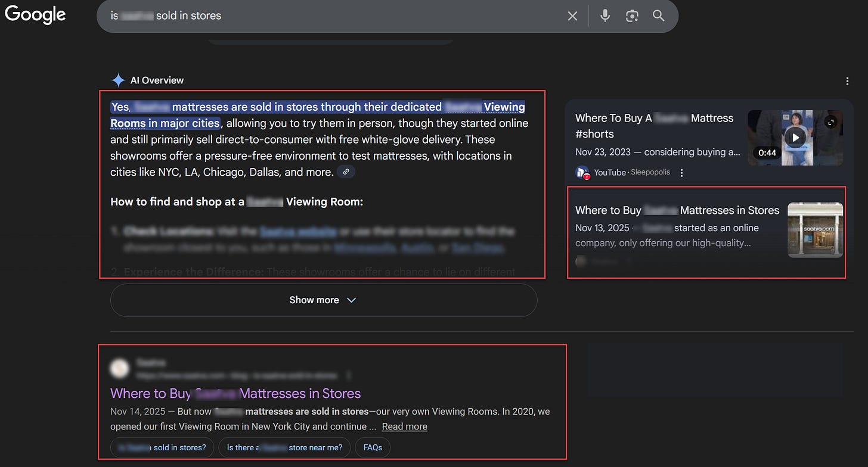Clear the search query with X
Screen dimensions: 868x467
point(572,16)
